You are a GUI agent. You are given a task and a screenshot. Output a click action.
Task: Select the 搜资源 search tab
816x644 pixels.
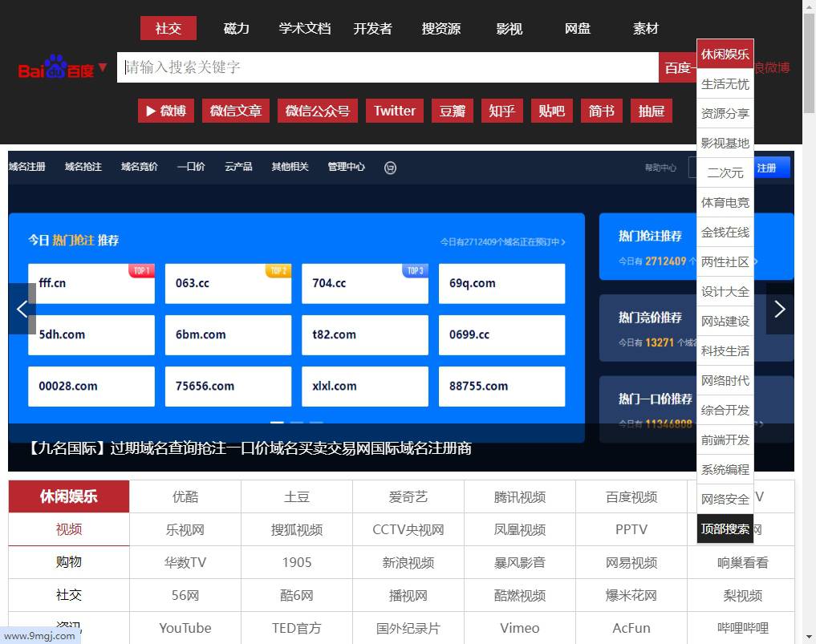click(440, 28)
